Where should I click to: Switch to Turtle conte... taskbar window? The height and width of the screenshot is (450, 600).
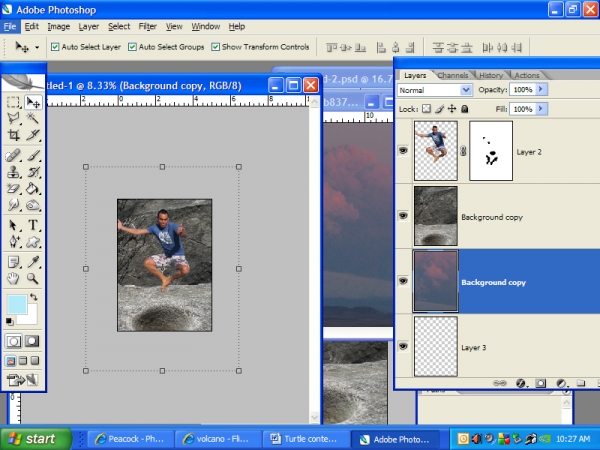305,439
